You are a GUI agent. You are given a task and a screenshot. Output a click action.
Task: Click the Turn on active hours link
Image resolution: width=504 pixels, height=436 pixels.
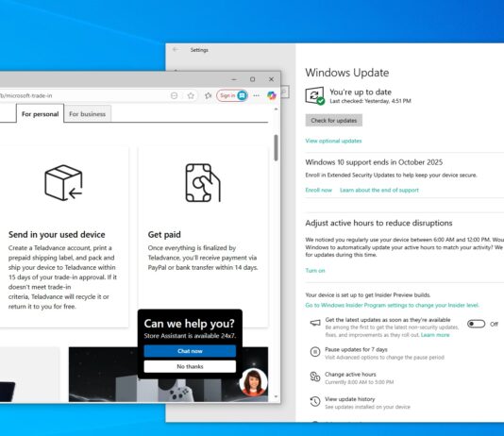[315, 271]
